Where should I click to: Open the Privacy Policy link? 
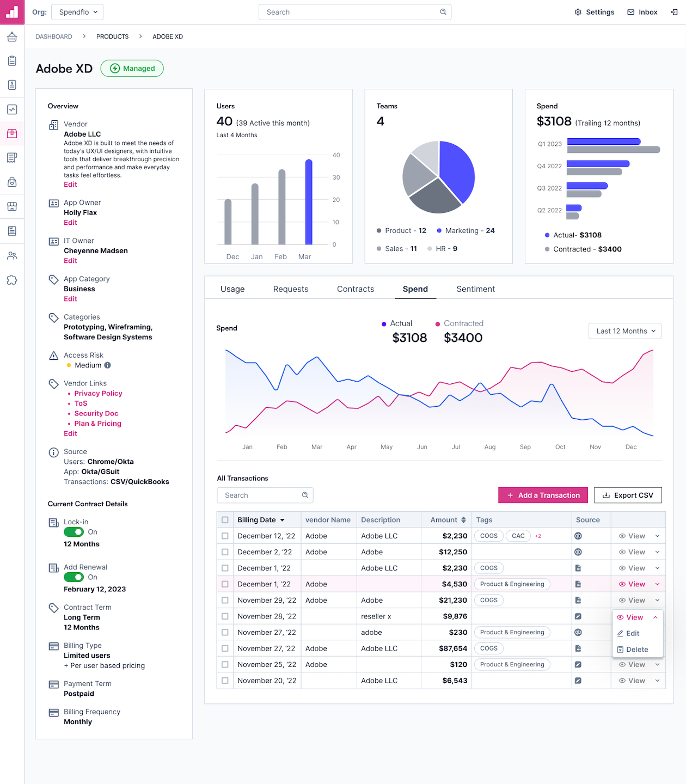(98, 393)
